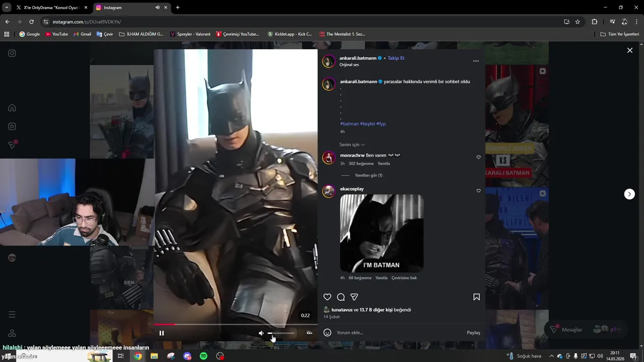Toggle the tags icon beside the volume slider
Viewport: 644px width, 362px height.
click(309, 333)
